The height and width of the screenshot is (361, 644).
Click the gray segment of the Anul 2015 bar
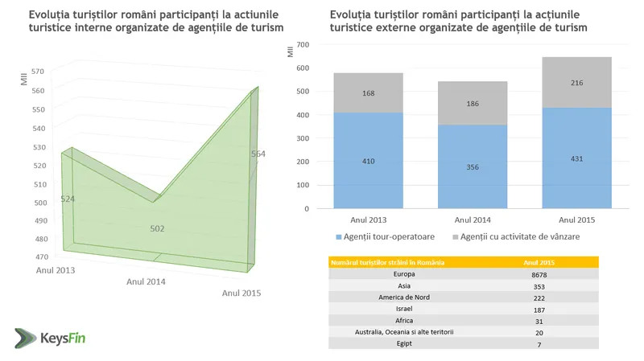click(x=576, y=83)
